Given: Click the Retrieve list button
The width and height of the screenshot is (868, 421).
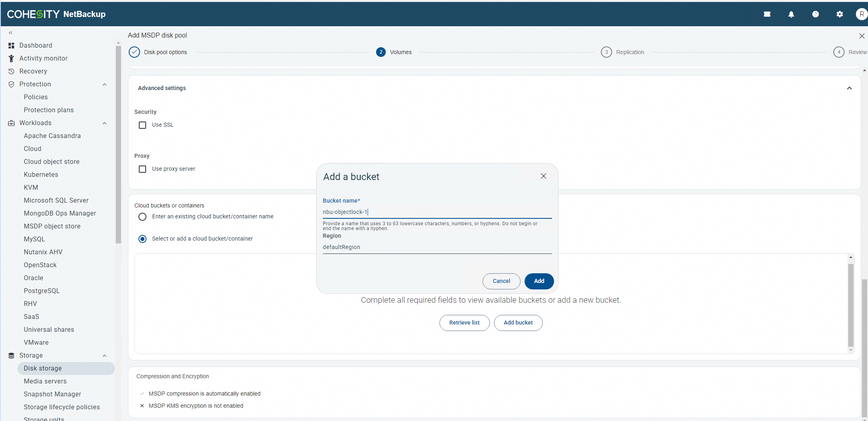Looking at the screenshot, I should click(x=464, y=323).
